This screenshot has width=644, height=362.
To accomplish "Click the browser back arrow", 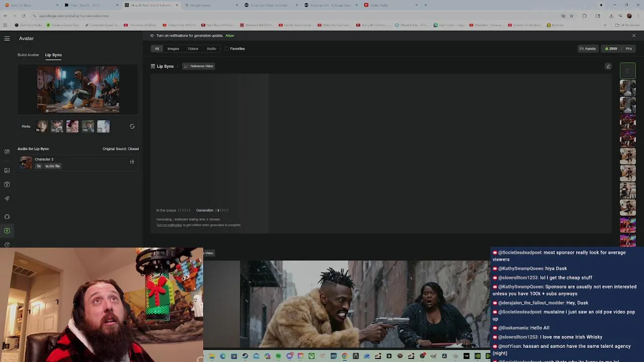I will coord(6,16).
